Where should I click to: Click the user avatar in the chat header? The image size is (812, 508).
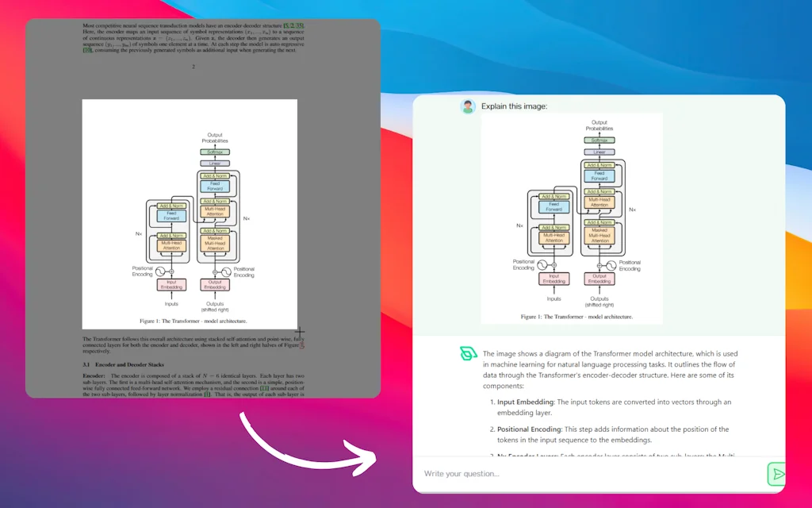(469, 106)
